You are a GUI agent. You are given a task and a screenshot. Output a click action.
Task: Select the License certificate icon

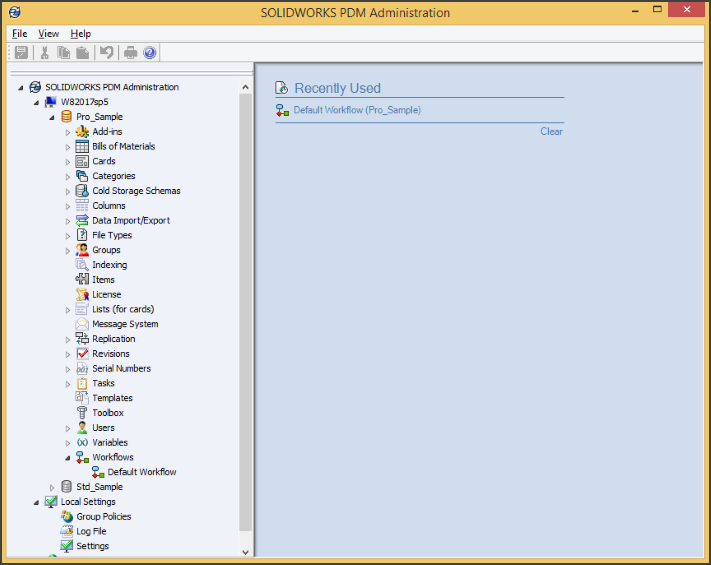[x=82, y=295]
